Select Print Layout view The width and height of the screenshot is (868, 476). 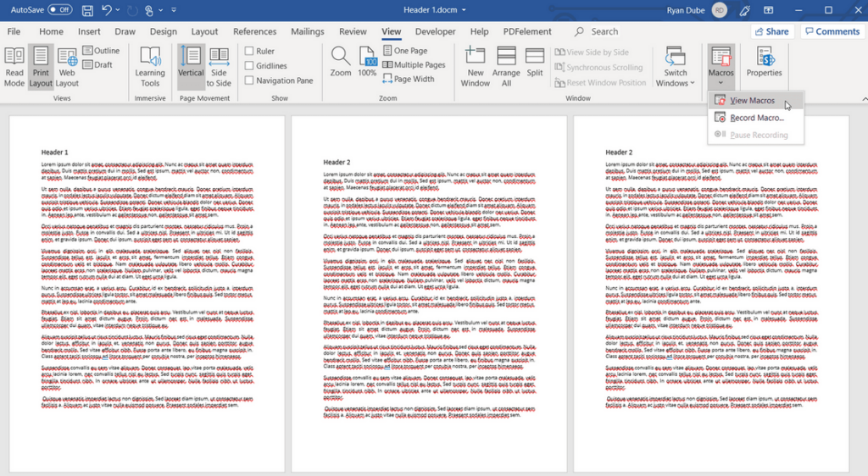click(41, 67)
